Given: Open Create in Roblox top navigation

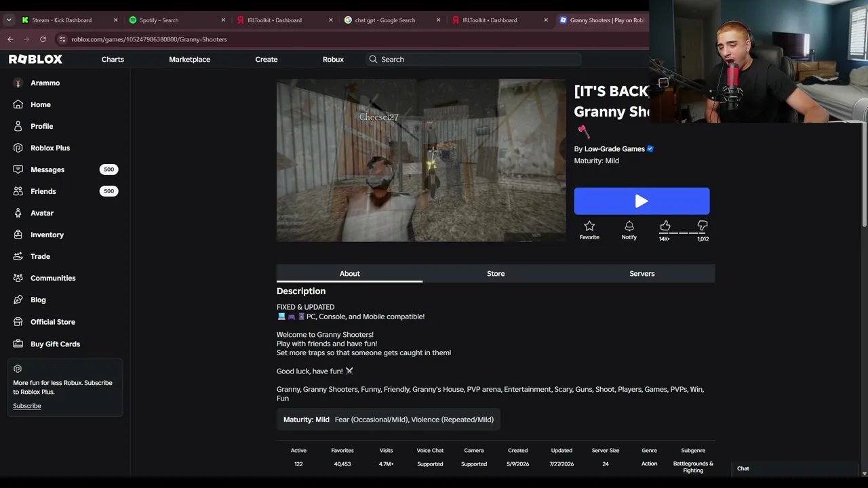Looking at the screenshot, I should 267,60.
